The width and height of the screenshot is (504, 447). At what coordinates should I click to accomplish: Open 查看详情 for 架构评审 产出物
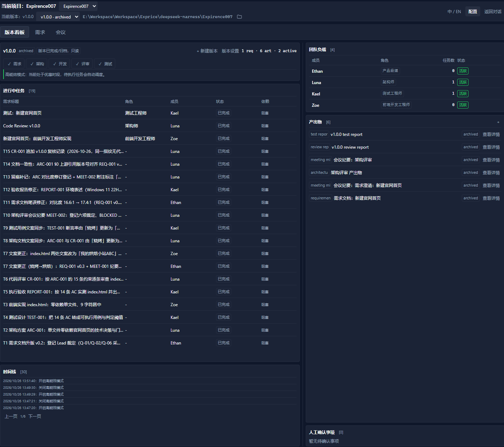point(491,173)
